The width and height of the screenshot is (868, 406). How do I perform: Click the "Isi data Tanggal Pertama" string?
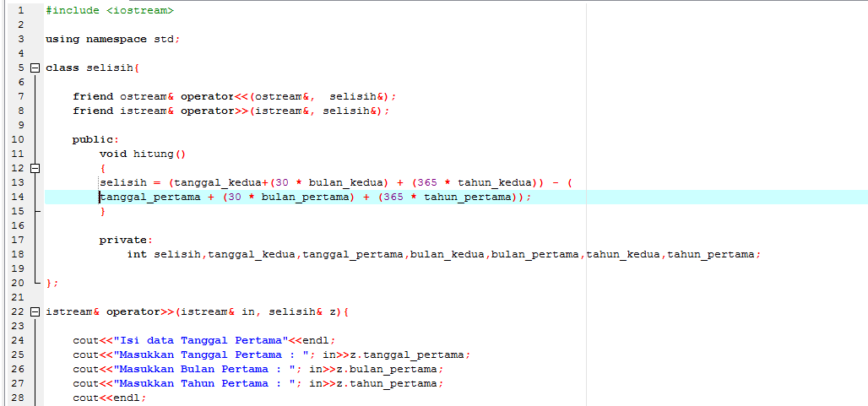click(201, 341)
